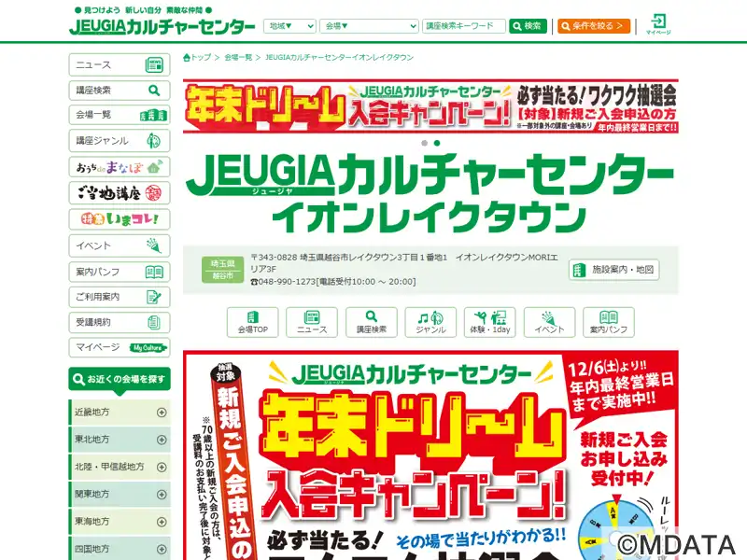Select the second green carousel dot indicator

click(x=437, y=143)
